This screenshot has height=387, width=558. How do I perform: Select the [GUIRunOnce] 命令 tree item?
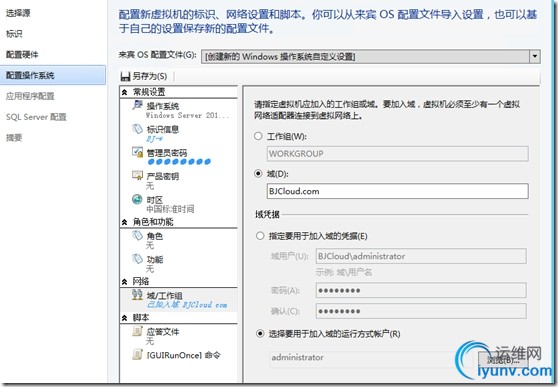[179, 355]
